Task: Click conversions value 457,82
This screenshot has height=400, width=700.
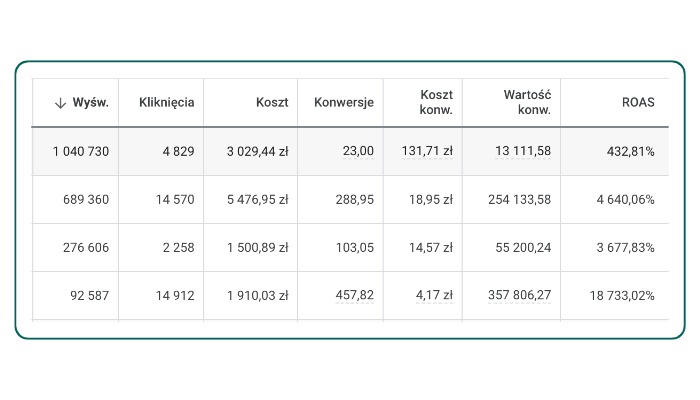Action: (353, 295)
